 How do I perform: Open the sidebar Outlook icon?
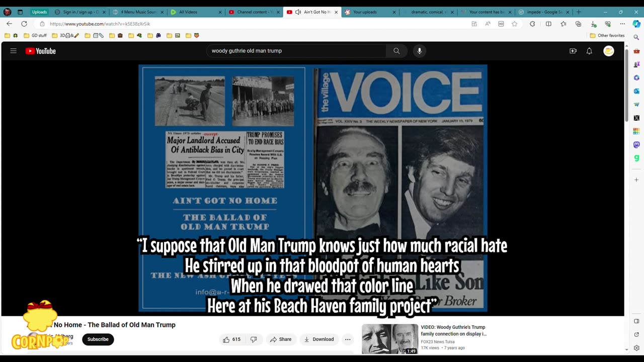click(636, 91)
